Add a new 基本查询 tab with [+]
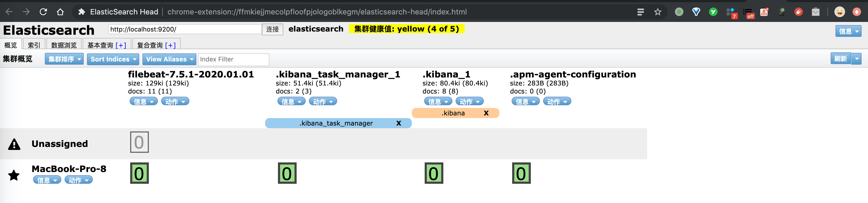The image size is (868, 203). pyautogui.click(x=121, y=45)
